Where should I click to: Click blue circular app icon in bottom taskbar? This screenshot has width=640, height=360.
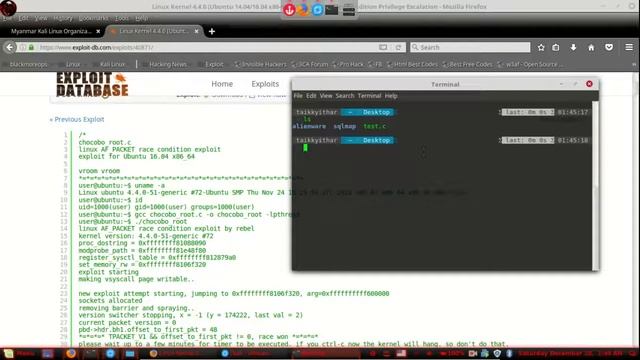[110, 353]
